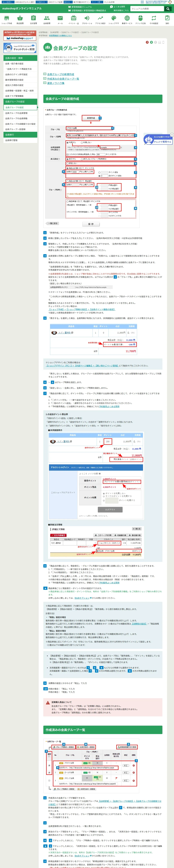Screen dimensions: 174x868
Task: Open the チャットで質問する robot widget
Action: 158,139
